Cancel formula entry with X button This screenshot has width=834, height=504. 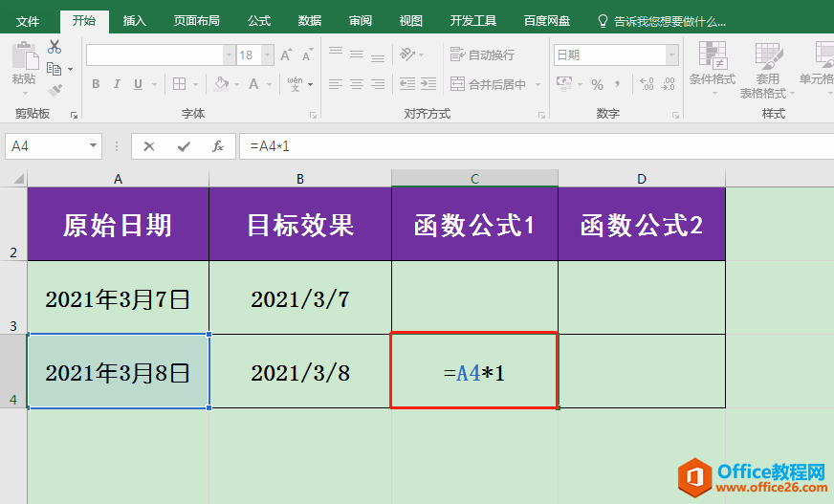pyautogui.click(x=149, y=146)
